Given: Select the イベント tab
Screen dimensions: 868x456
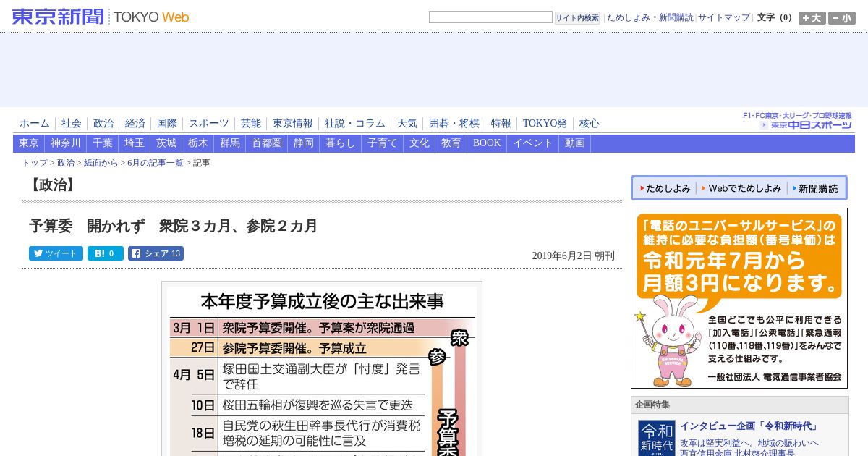Looking at the screenshot, I should point(533,143).
